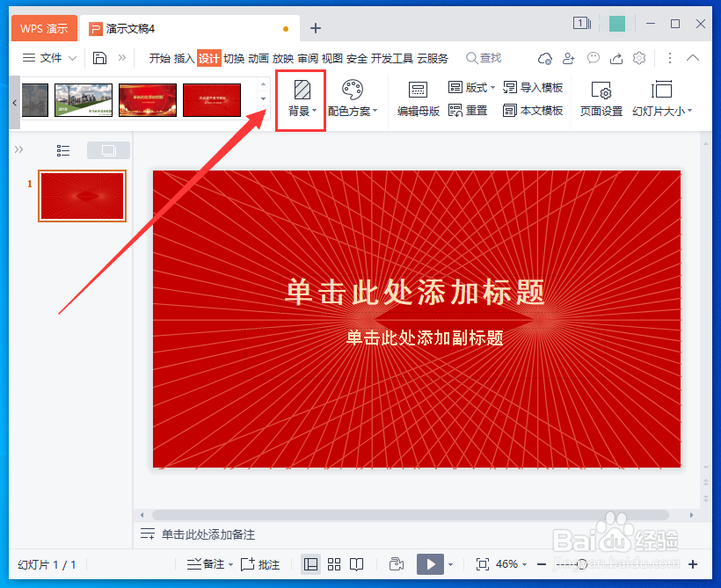
Task: Click the zoom out minus button
Action: tap(542, 564)
